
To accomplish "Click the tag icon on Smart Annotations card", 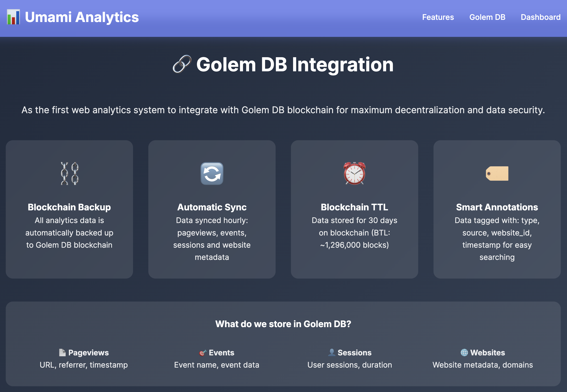I will (497, 174).
